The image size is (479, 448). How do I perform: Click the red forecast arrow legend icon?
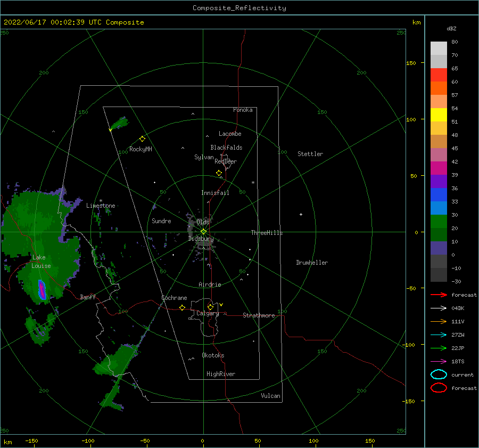[x=439, y=295]
